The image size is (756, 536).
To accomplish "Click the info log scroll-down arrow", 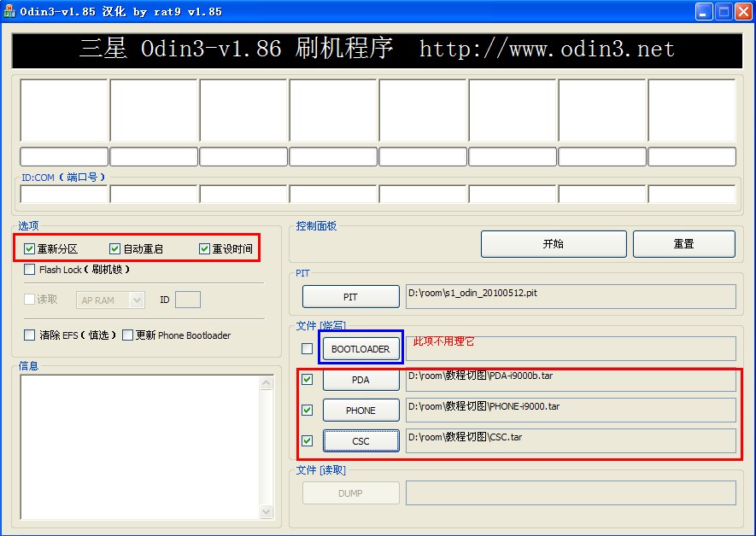I will coord(267,511).
